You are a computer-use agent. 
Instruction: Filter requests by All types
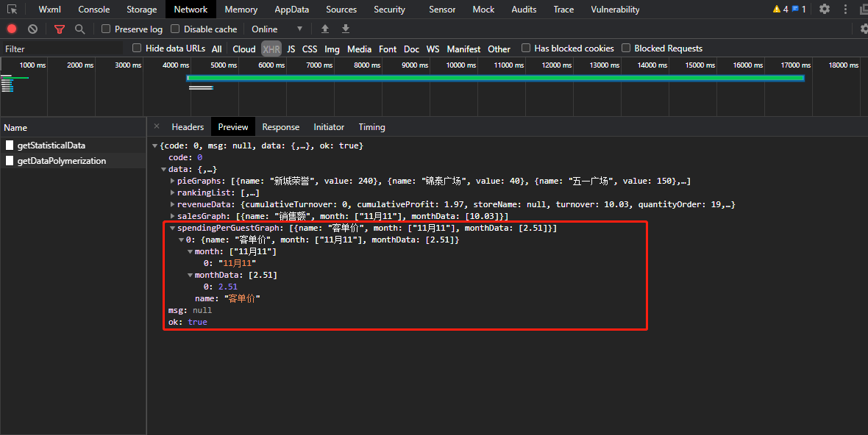click(x=216, y=48)
